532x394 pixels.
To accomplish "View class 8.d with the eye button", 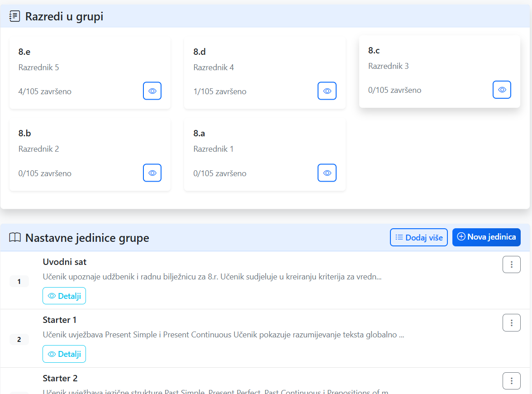I will point(327,91).
